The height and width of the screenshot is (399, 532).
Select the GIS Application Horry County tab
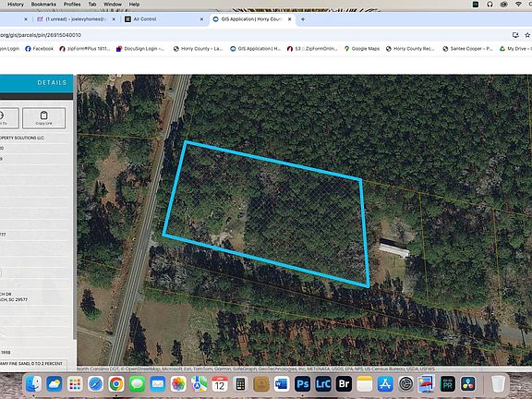click(252, 19)
